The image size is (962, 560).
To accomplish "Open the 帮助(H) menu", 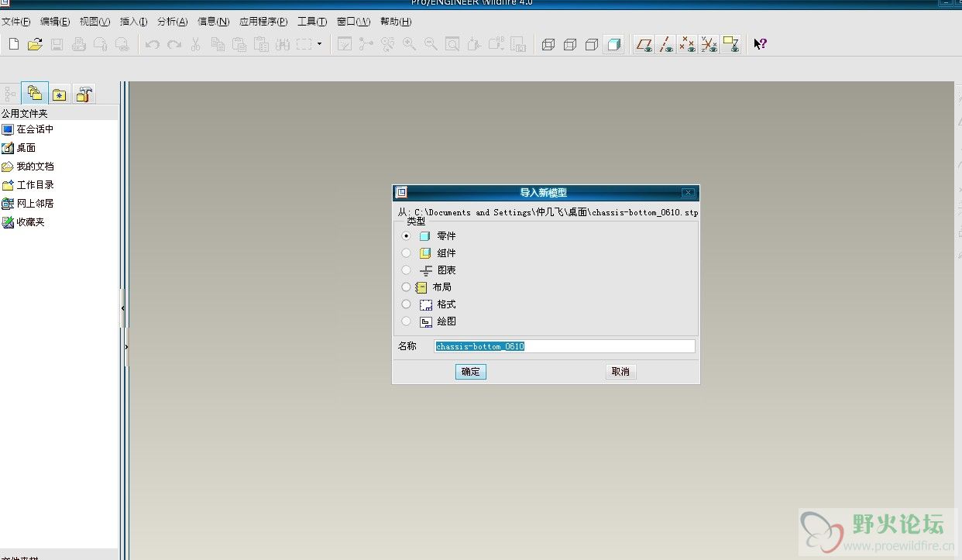I will [396, 22].
